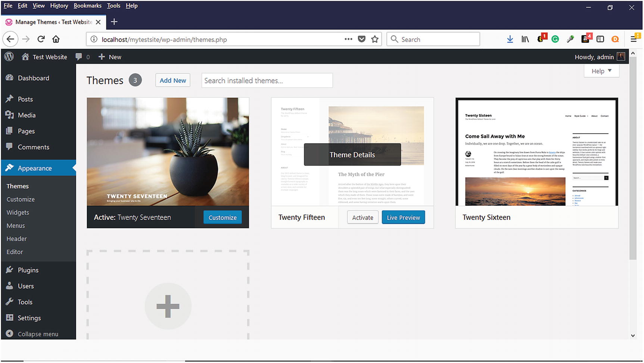Viewport: 644px width, 363px height.
Task: Reload the current page
Action: 41,39
